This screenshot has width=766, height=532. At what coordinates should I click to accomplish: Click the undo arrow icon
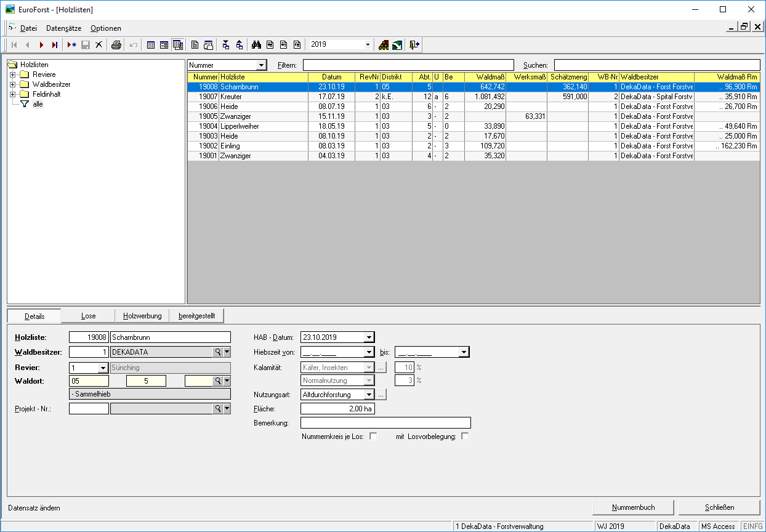click(x=134, y=45)
